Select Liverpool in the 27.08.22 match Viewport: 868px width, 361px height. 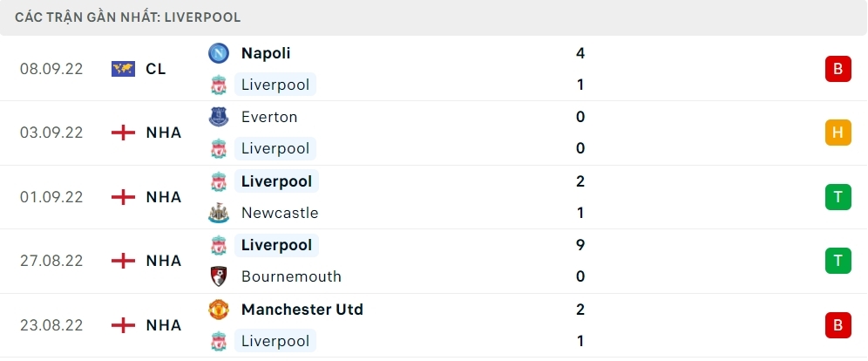276,245
